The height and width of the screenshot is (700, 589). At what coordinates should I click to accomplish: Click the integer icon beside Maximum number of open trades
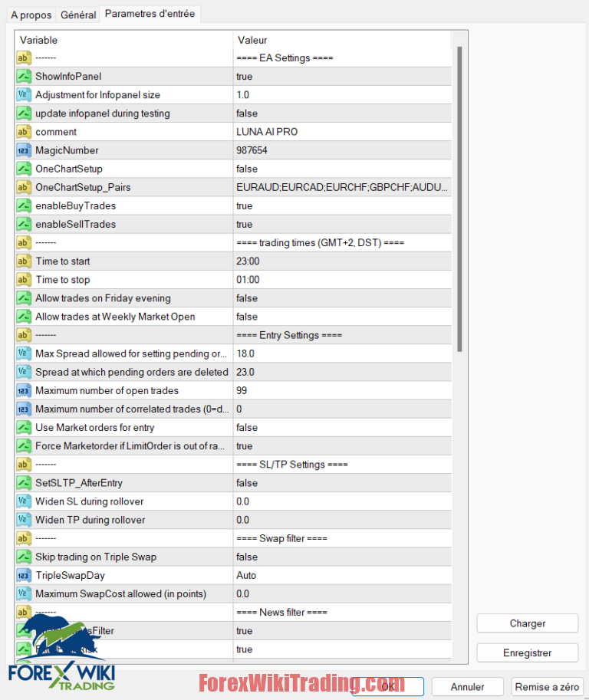[24, 390]
